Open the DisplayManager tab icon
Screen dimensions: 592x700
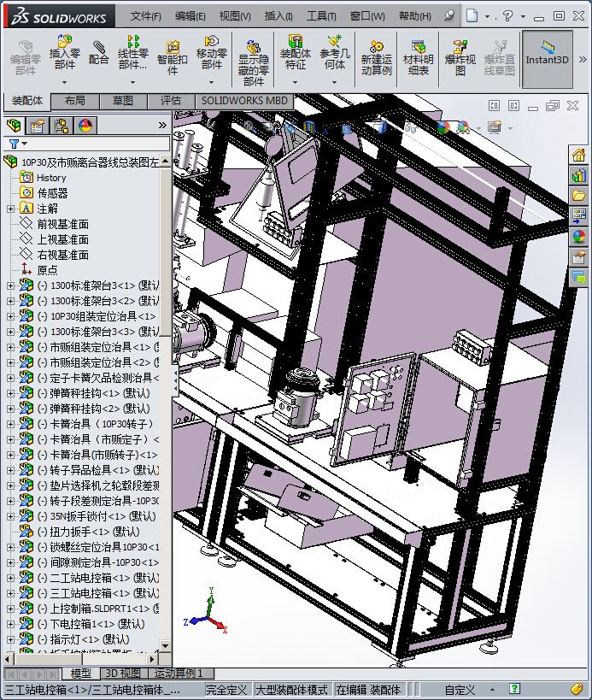click(x=85, y=126)
